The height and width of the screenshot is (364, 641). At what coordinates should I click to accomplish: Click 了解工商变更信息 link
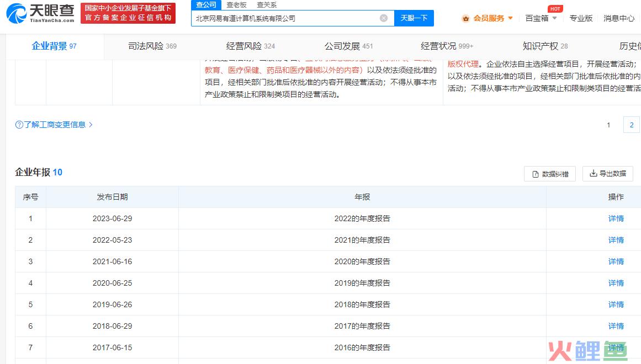55,125
